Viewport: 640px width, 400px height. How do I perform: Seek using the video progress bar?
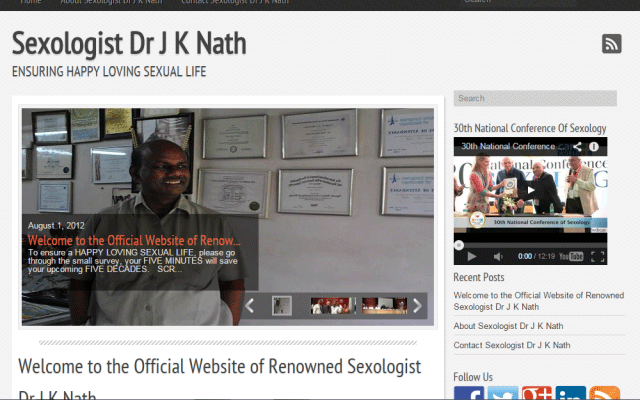coord(530,243)
